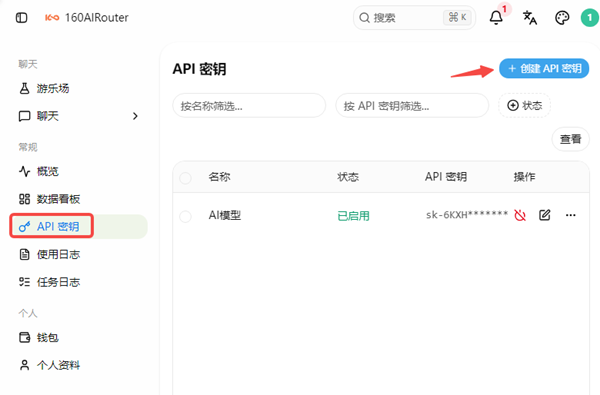Open the green user avatar menu
The height and width of the screenshot is (395, 600).
pos(590,18)
